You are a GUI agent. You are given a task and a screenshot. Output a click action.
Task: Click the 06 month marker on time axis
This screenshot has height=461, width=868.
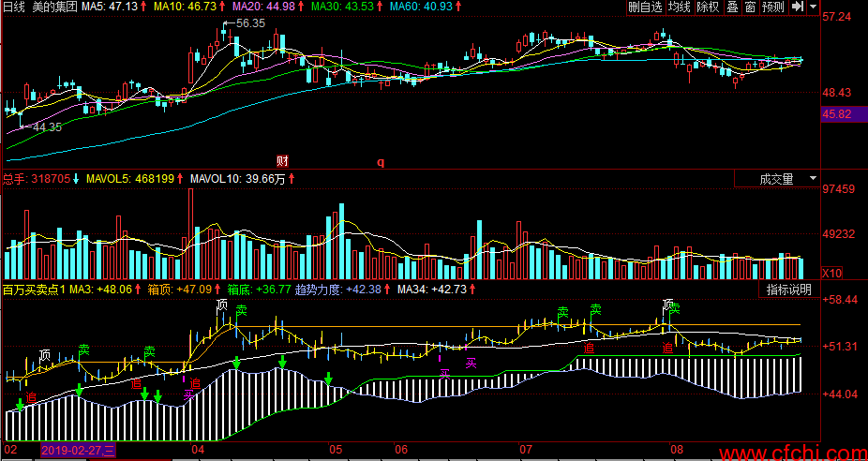tap(401, 450)
